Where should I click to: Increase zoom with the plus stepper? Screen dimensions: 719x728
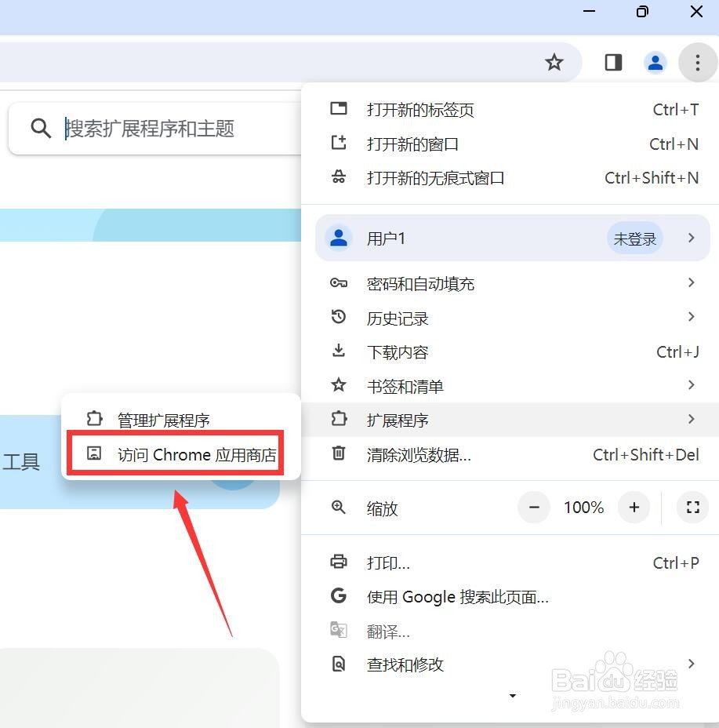(x=634, y=508)
